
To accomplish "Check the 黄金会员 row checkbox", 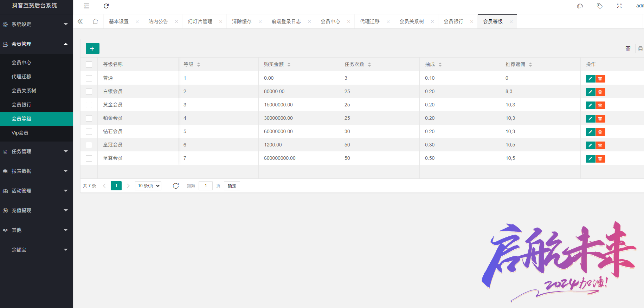I will point(89,105).
